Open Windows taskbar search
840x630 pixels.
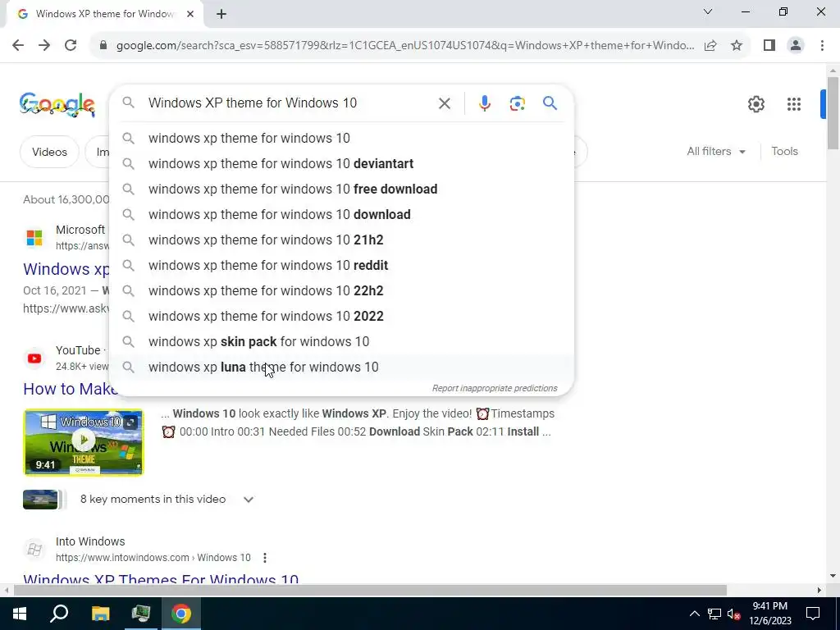(59, 614)
